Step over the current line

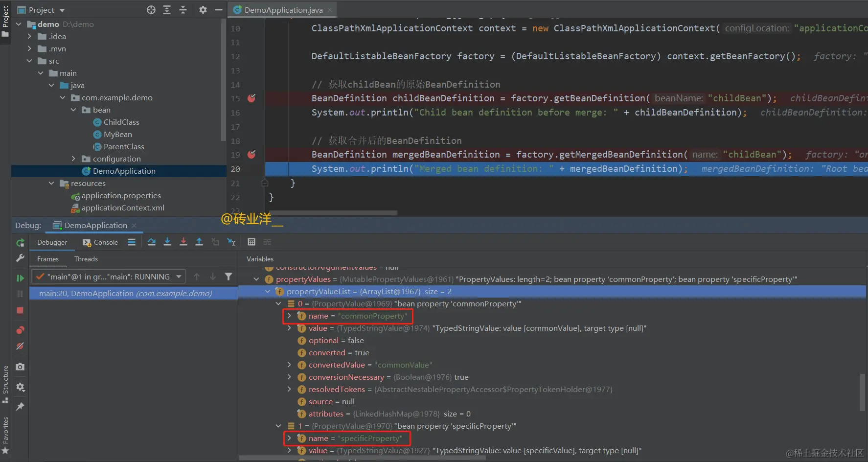pos(152,242)
